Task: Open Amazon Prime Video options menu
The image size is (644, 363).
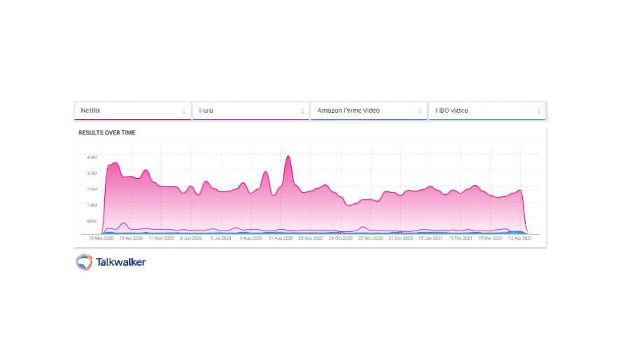Action: [420, 111]
